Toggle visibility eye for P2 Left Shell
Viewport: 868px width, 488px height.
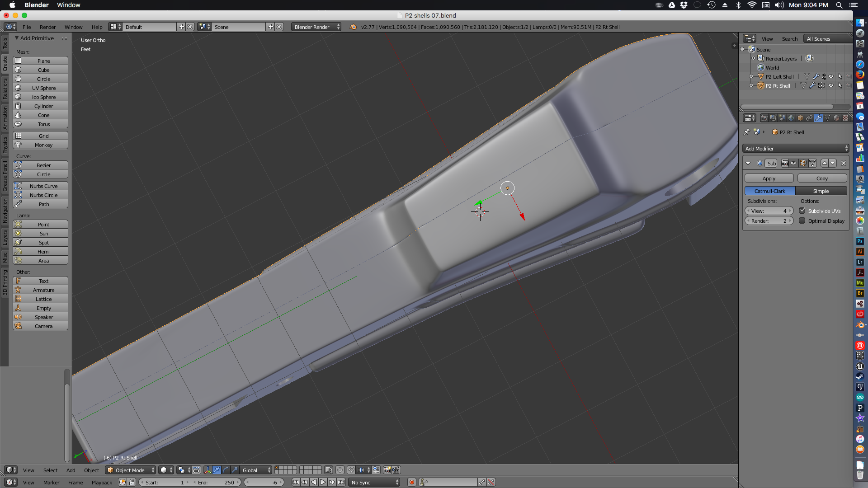pyautogui.click(x=831, y=77)
